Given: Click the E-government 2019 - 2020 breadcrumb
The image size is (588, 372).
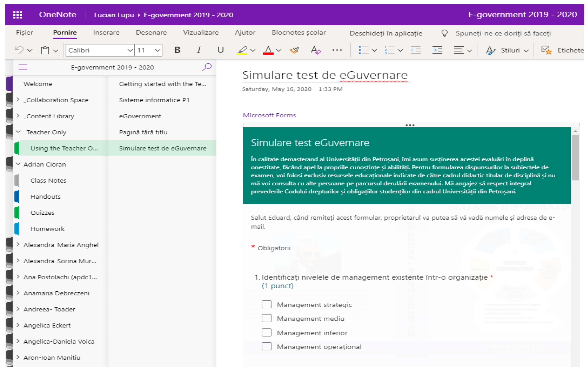Looking at the screenshot, I should point(188,15).
